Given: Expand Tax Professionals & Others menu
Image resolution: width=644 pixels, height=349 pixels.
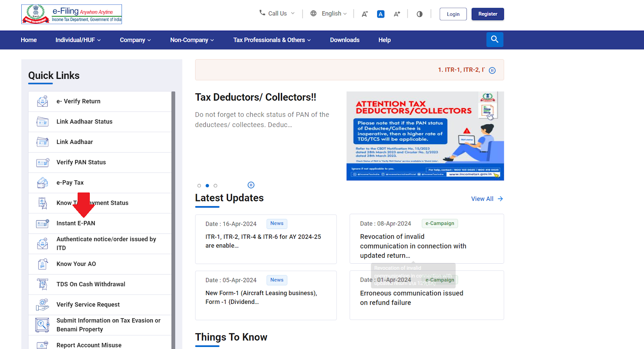Looking at the screenshot, I should tap(272, 40).
